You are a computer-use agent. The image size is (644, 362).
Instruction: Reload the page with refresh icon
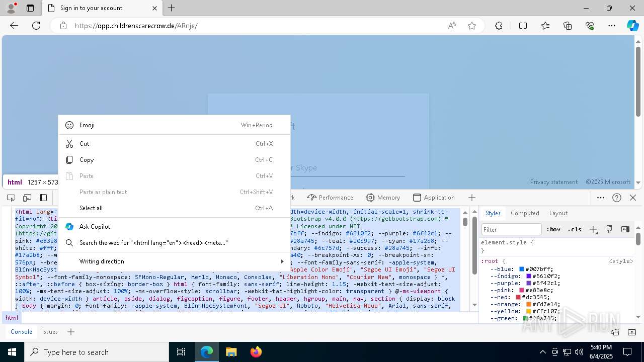pos(36,26)
